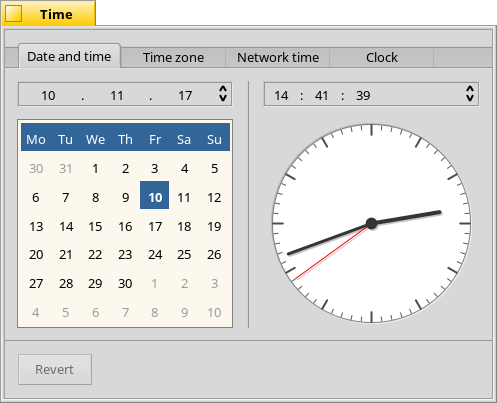The image size is (497, 403).
Task: Select day 13 in the calendar
Action: (36, 227)
